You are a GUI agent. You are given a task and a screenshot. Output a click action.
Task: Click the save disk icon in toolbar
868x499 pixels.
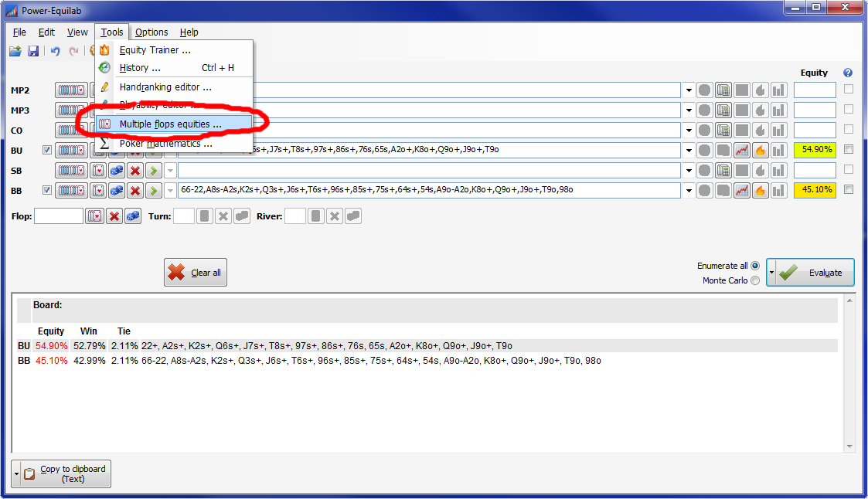[x=33, y=52]
